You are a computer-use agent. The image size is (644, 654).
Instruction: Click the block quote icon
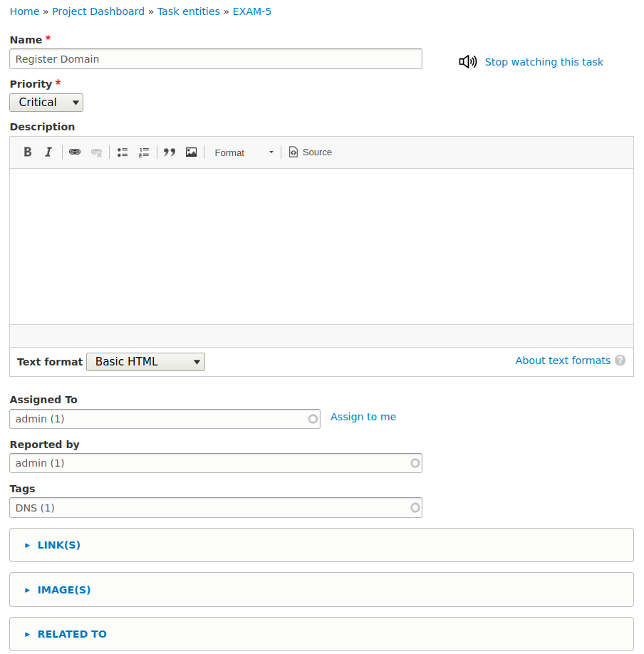click(170, 152)
